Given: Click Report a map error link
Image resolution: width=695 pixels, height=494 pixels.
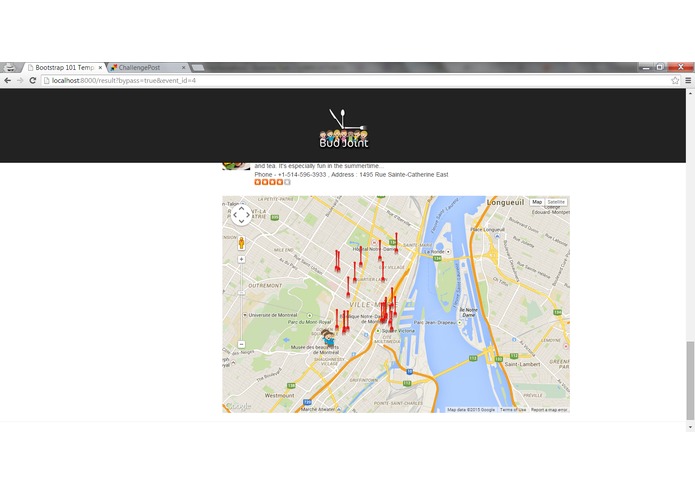Looking at the screenshot, I should 549,410.
